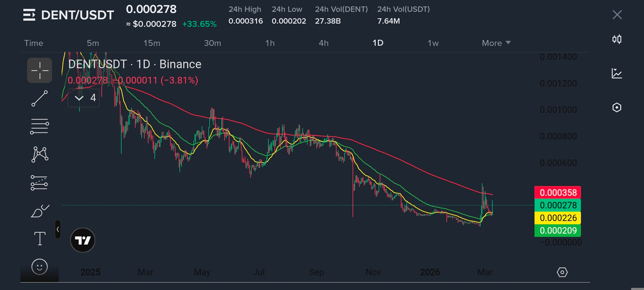
Task: Click the red 0.000358 price label
Action: 558,193
